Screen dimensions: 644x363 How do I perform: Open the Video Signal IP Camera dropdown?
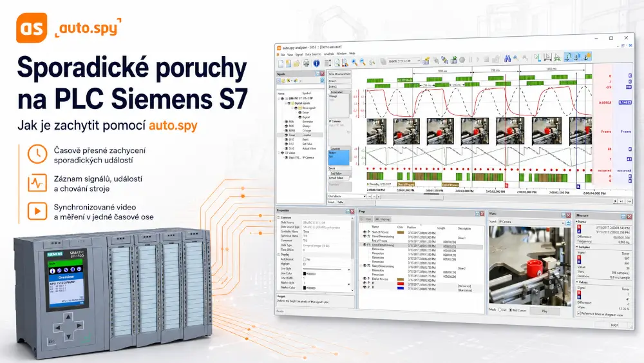tap(563, 222)
